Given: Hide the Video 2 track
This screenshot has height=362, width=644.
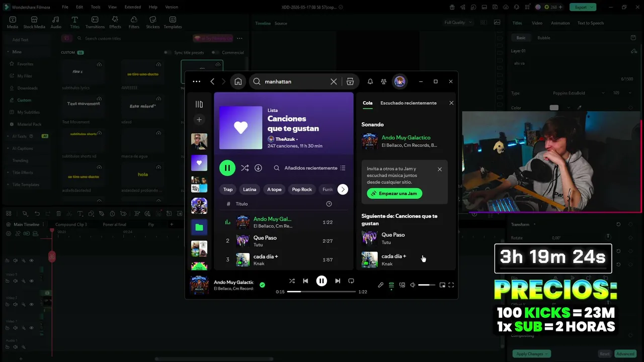Looking at the screenshot, I should (x=31, y=304).
